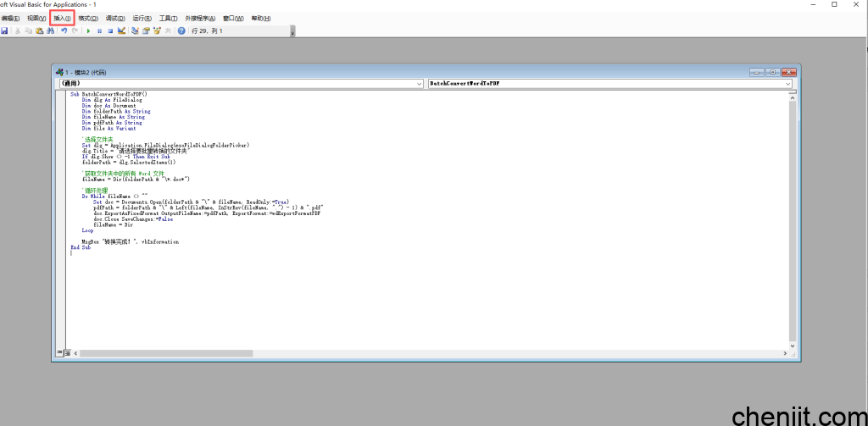Open the toolbar options overflow arrow
The image size is (868, 426).
(x=293, y=32)
